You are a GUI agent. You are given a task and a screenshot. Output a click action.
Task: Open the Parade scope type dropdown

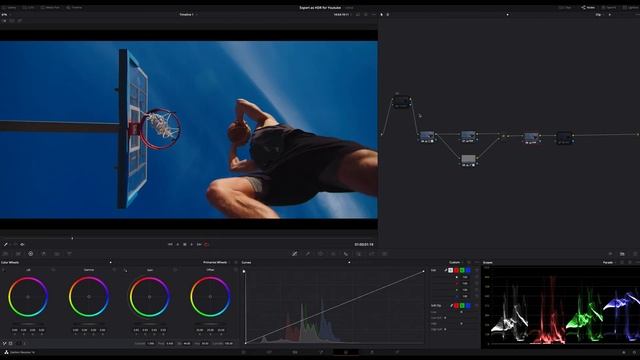pos(609,262)
